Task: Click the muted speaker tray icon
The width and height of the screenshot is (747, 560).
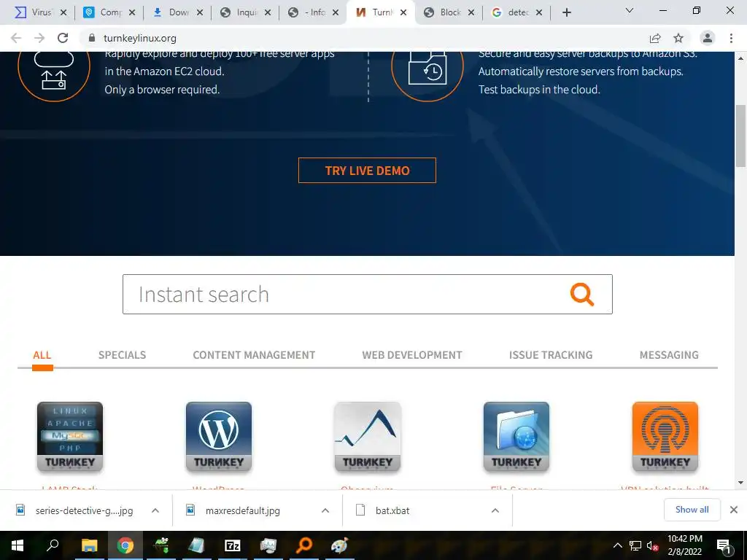Action: point(652,545)
